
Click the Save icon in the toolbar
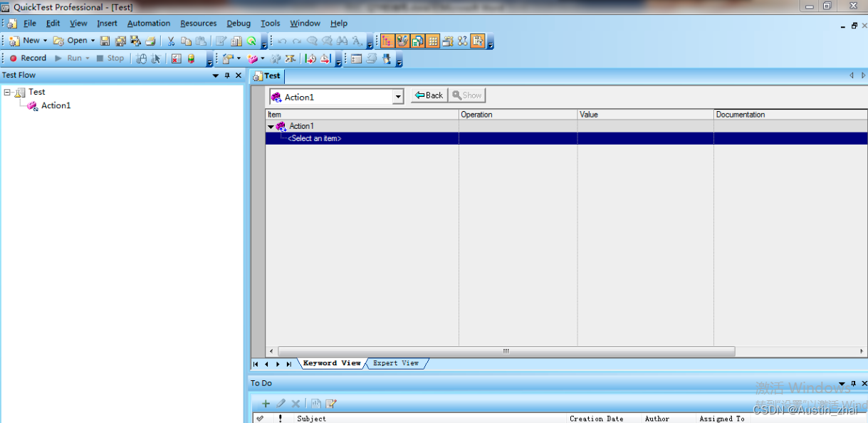105,41
